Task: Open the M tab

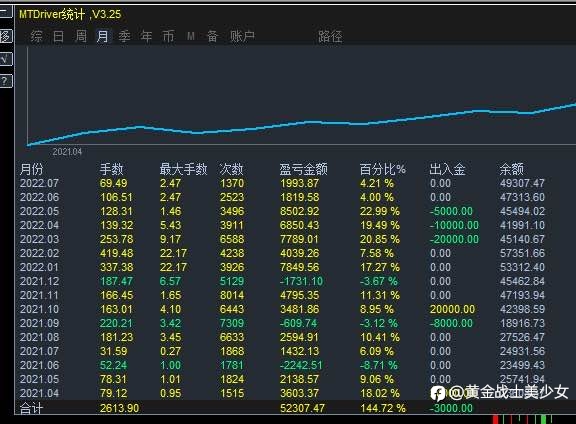Action: click(191, 36)
